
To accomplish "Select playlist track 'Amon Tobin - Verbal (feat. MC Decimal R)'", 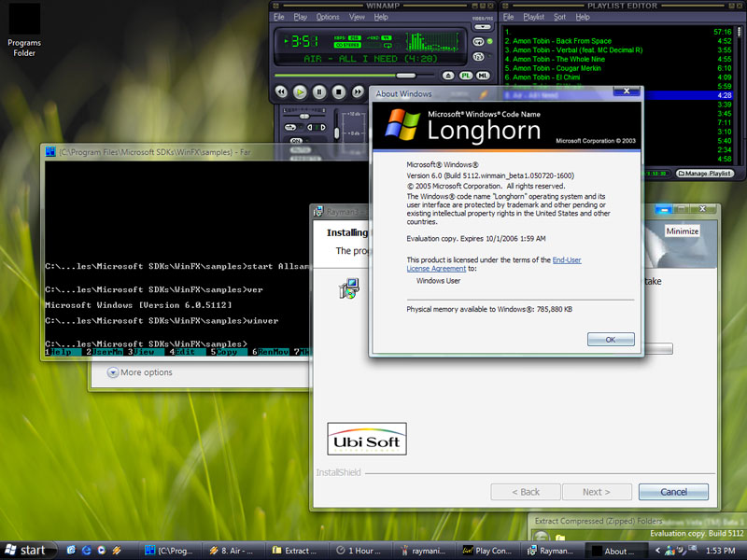I will pos(618,50).
